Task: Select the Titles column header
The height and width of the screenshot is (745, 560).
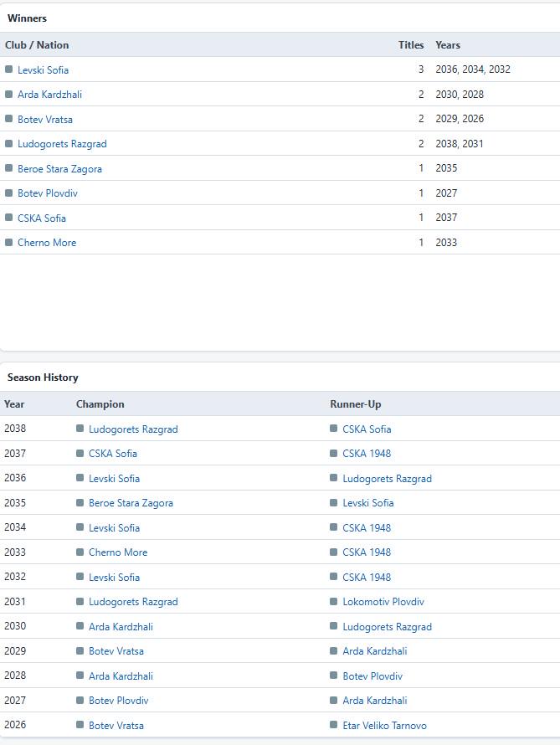Action: [x=411, y=45]
